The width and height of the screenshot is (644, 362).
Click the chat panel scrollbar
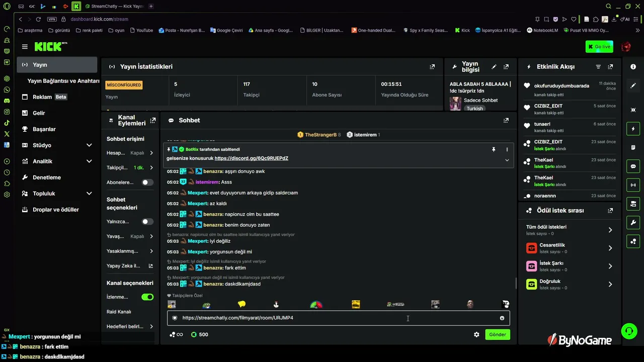516,284
